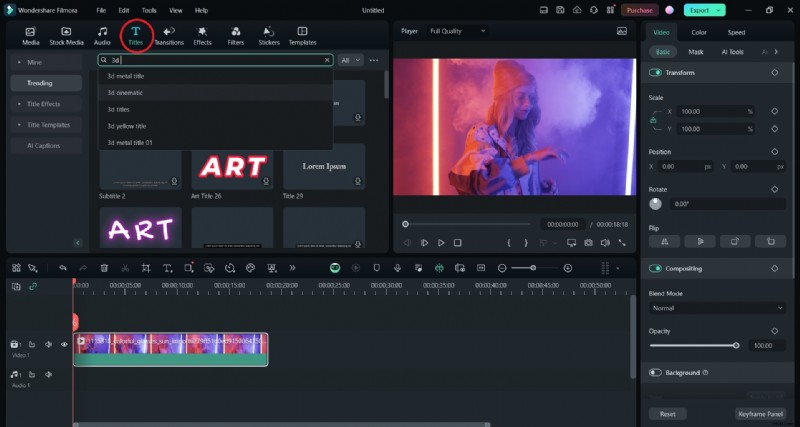This screenshot has width=800, height=427.
Task: Click the Reset button
Action: 667,413
